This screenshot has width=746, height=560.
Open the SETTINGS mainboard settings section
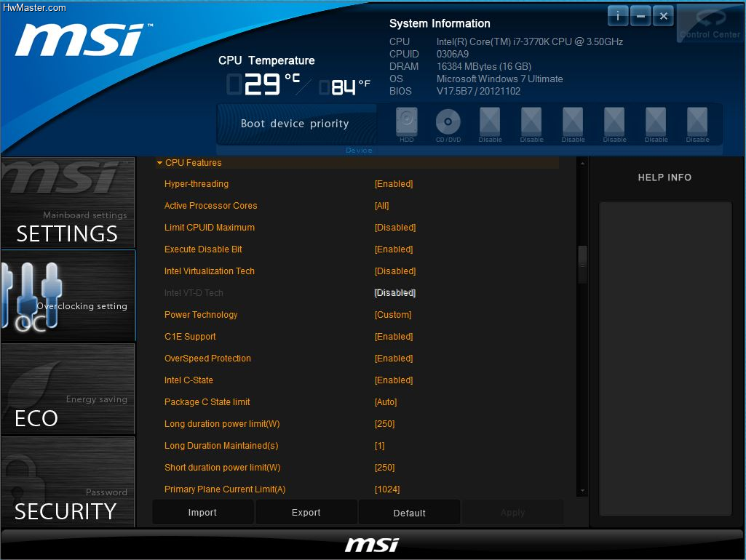68,203
